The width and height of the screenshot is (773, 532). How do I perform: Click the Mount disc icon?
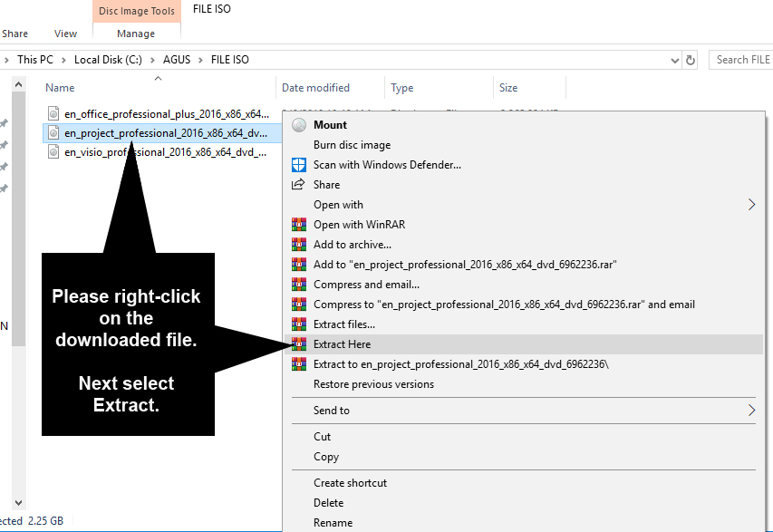pyautogui.click(x=299, y=125)
